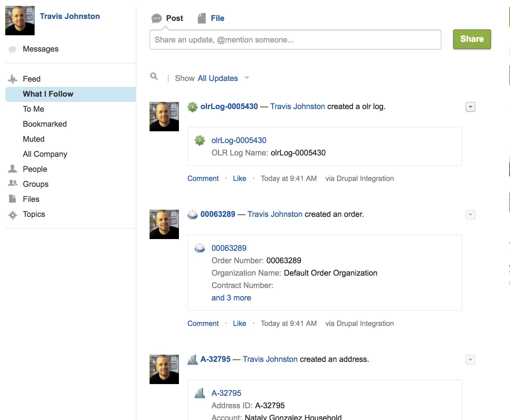
Task: Open Groups using its sidebar icon
Action: [12, 183]
